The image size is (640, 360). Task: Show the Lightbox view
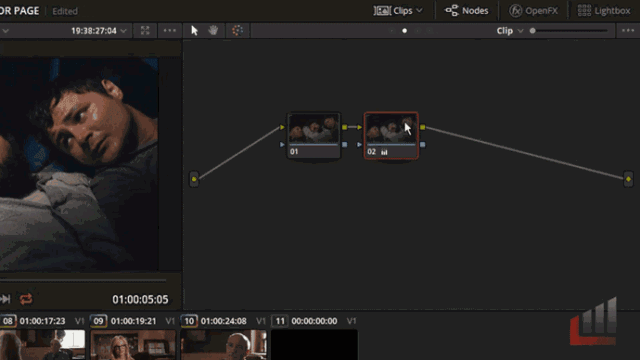pyautogui.click(x=604, y=11)
